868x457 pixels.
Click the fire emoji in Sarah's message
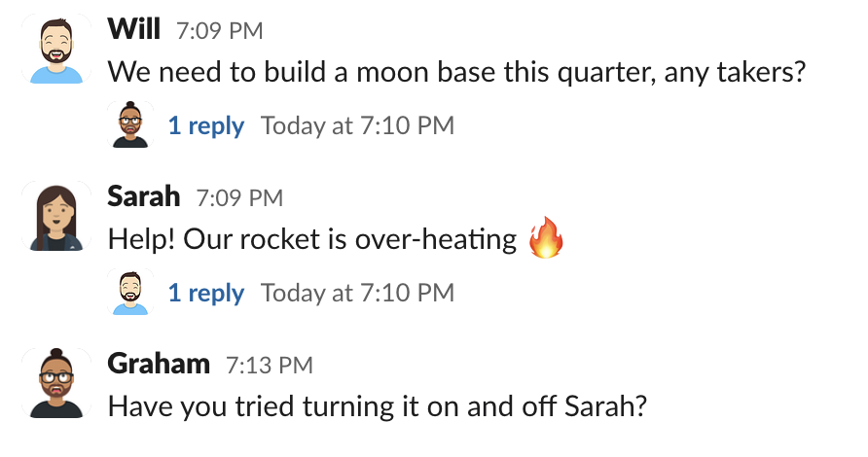point(546,239)
